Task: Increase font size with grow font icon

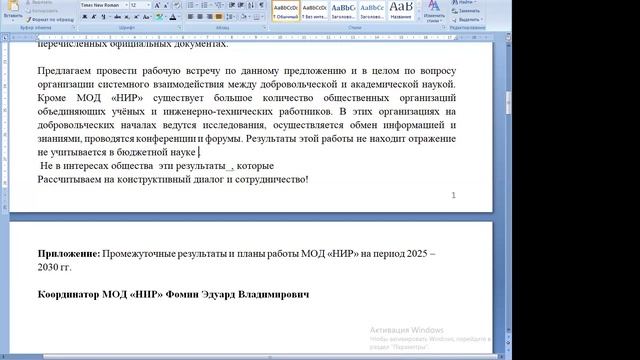Action: click(157, 5)
